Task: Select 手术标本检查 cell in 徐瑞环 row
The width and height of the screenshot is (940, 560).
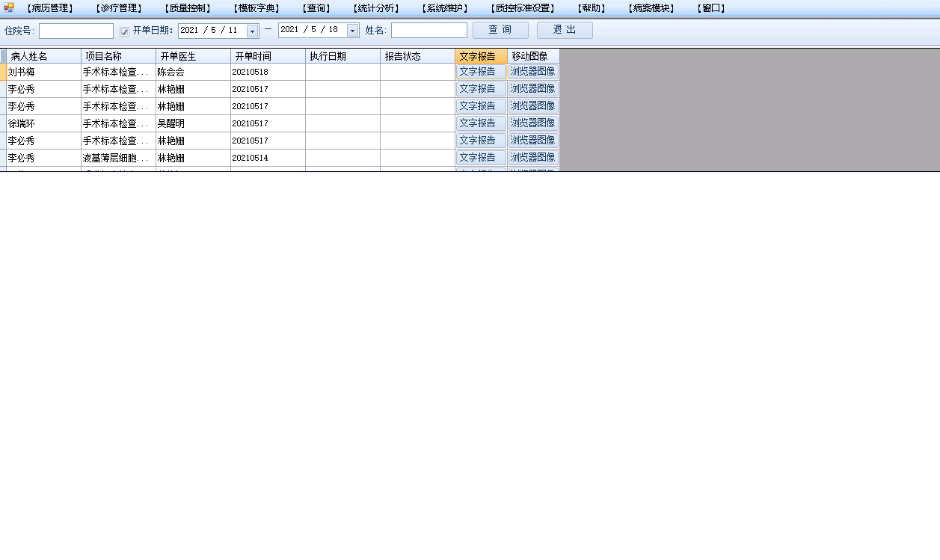Action: pos(119,123)
